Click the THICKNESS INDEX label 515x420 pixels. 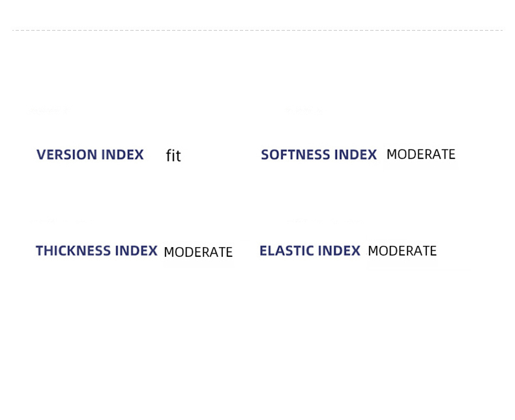[x=96, y=251]
